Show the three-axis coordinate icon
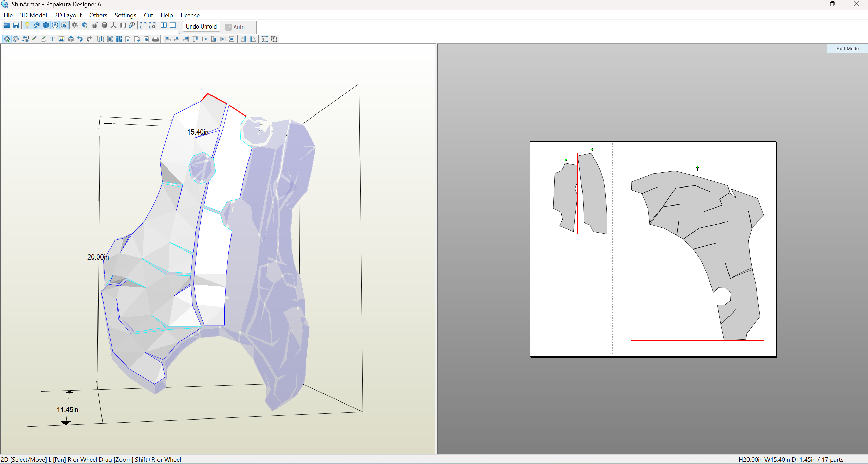This screenshot has height=464, width=868. pyautogui.click(x=114, y=25)
